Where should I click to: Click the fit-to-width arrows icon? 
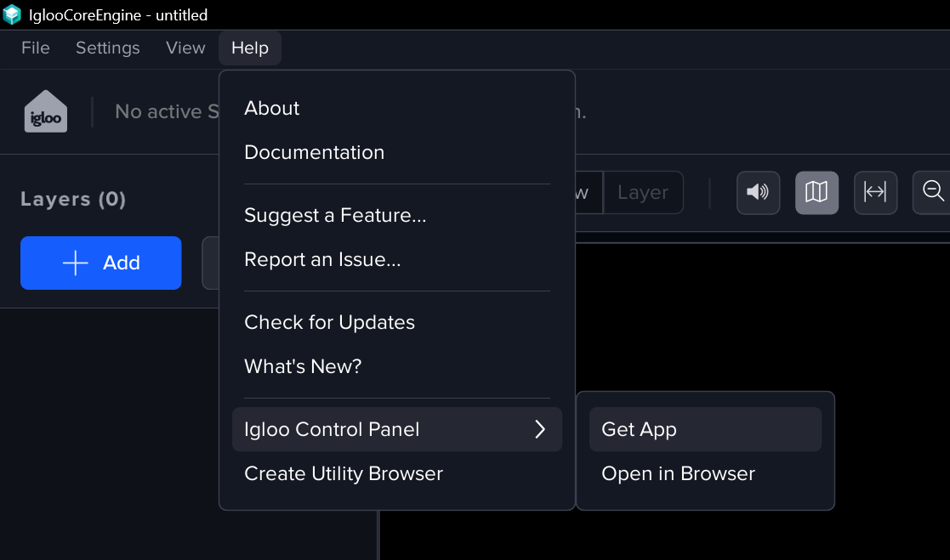[x=875, y=193]
